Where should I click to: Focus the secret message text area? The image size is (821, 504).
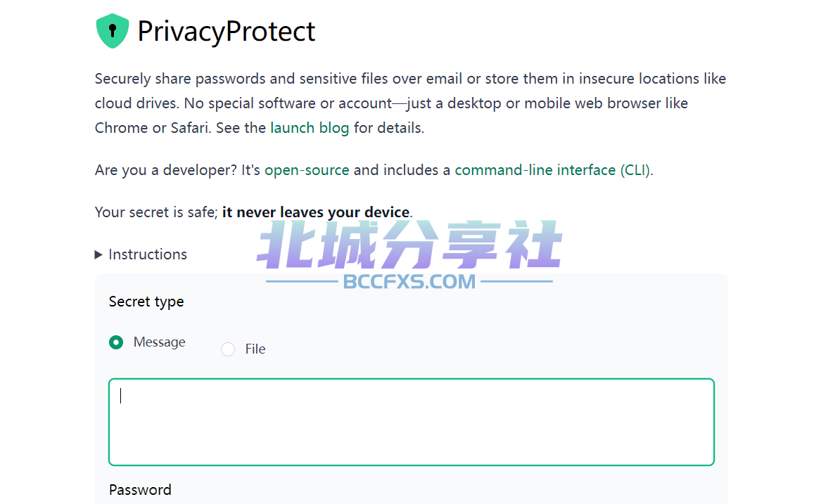point(412,422)
